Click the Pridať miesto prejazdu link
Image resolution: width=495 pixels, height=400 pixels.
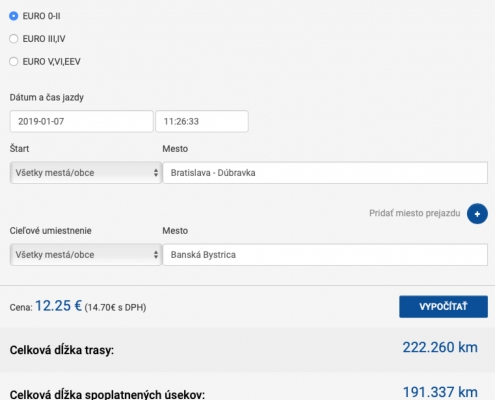[x=414, y=213]
